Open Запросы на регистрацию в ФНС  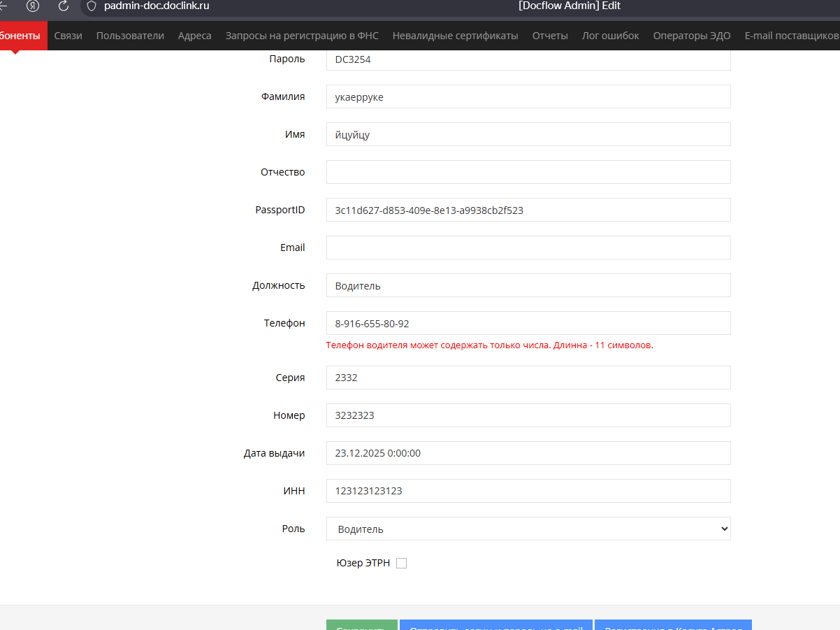tap(302, 36)
